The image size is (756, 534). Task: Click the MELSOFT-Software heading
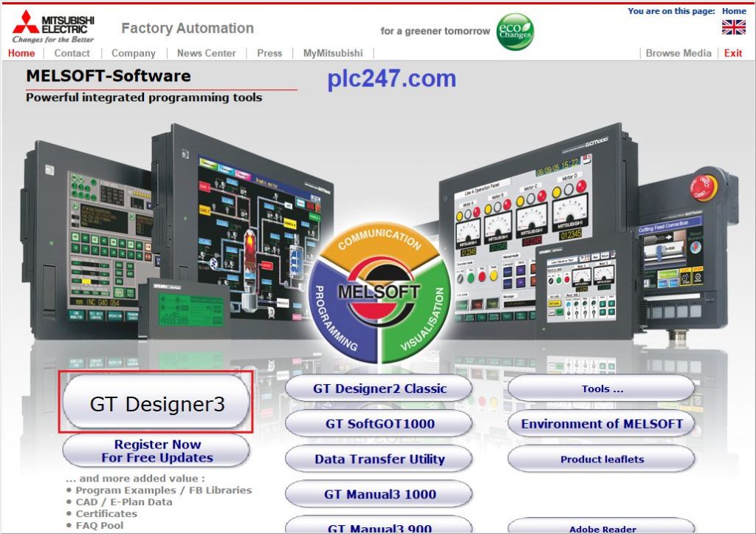point(109,76)
